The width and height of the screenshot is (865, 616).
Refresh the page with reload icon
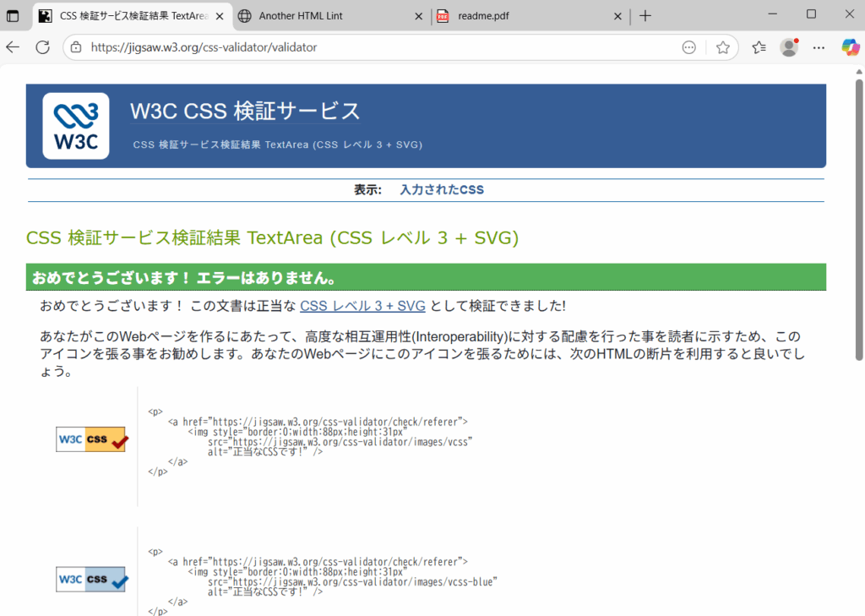click(x=42, y=47)
